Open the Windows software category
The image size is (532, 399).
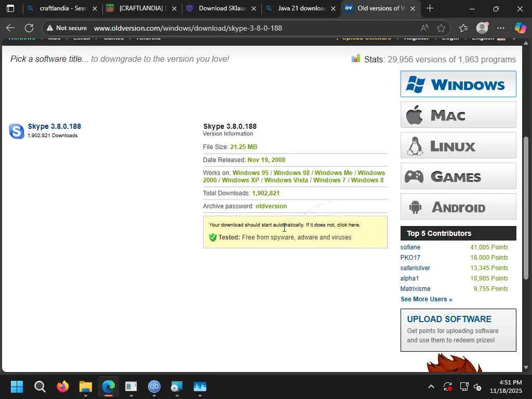pyautogui.click(x=458, y=84)
